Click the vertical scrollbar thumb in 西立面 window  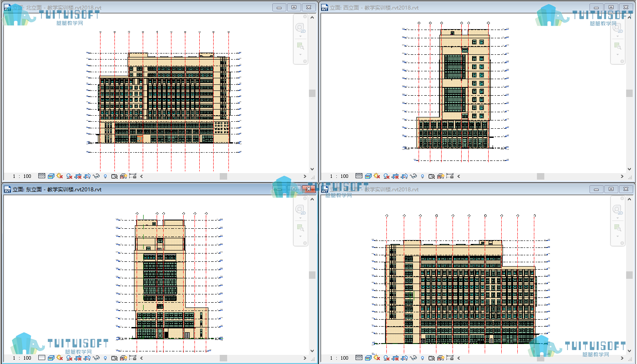tap(629, 93)
